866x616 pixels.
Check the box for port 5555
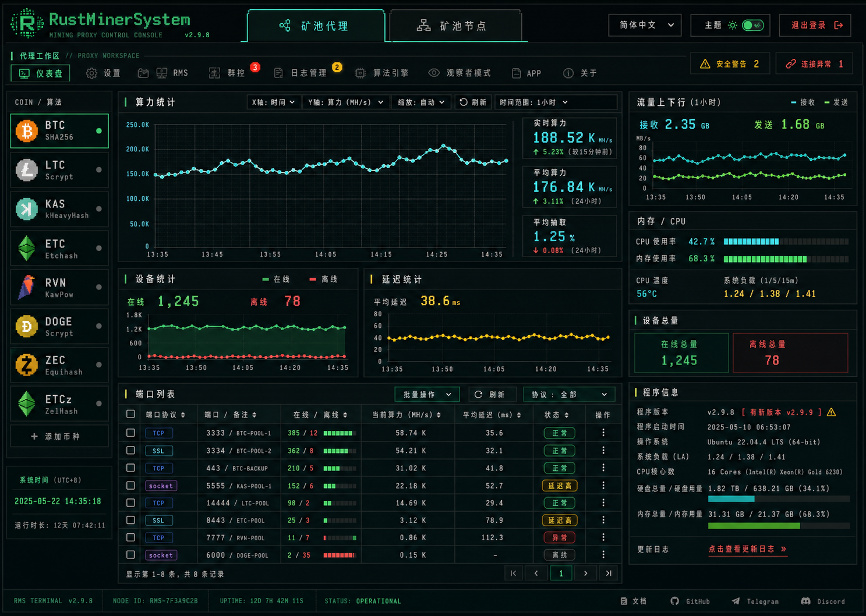130,485
